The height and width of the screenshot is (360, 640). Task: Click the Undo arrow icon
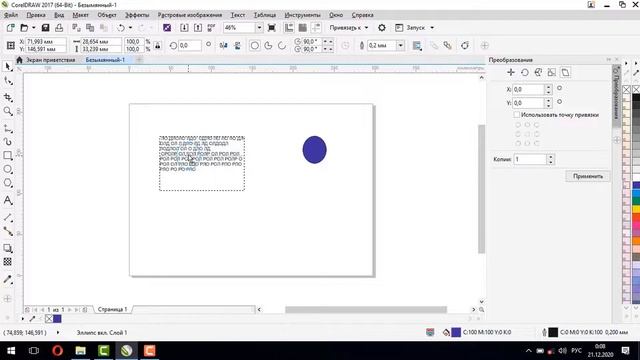coord(121,28)
